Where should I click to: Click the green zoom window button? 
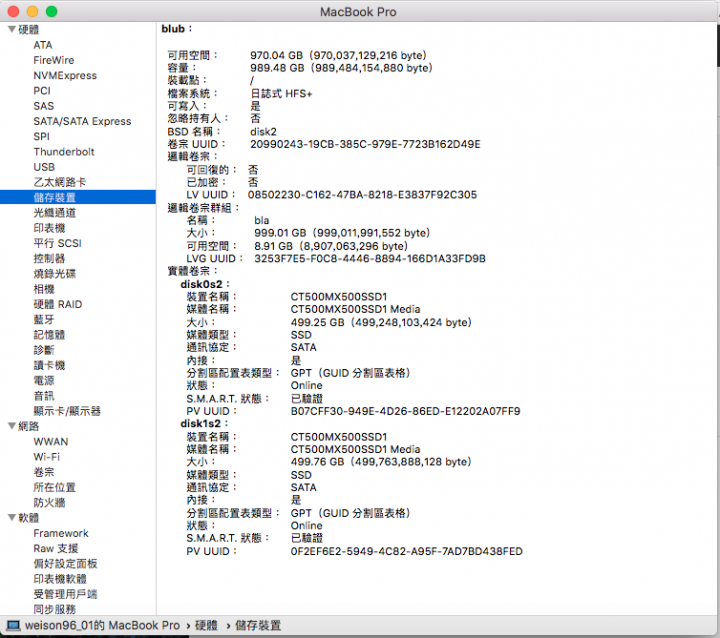pyautogui.click(x=51, y=11)
